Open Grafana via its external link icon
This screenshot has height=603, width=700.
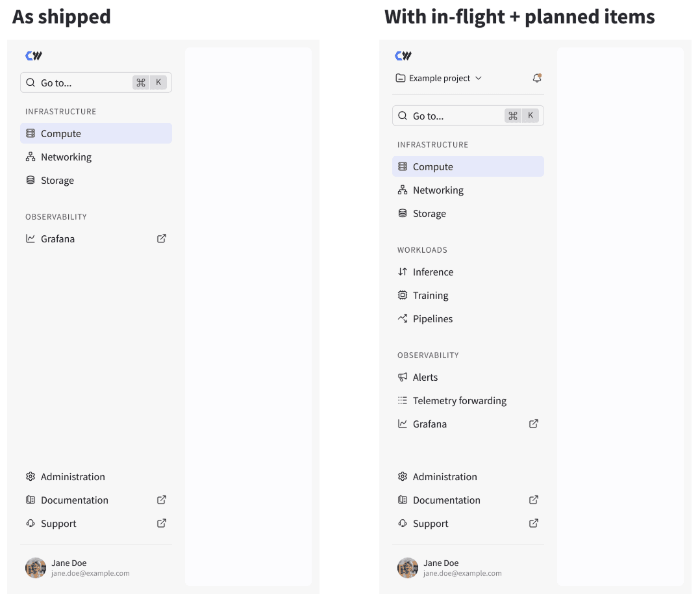533,424
